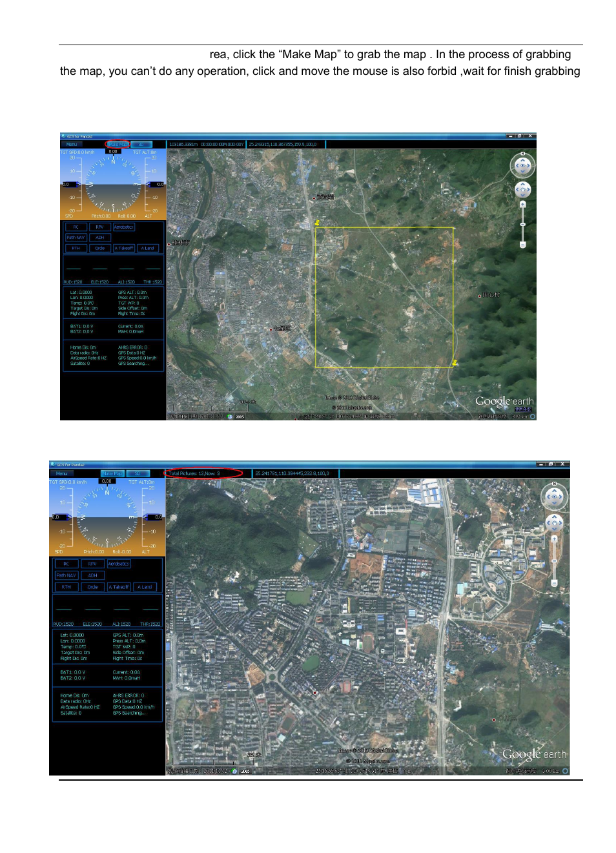616x853 pixels.
Task: Zoom in with plus button, lower map
Action: point(554,539)
